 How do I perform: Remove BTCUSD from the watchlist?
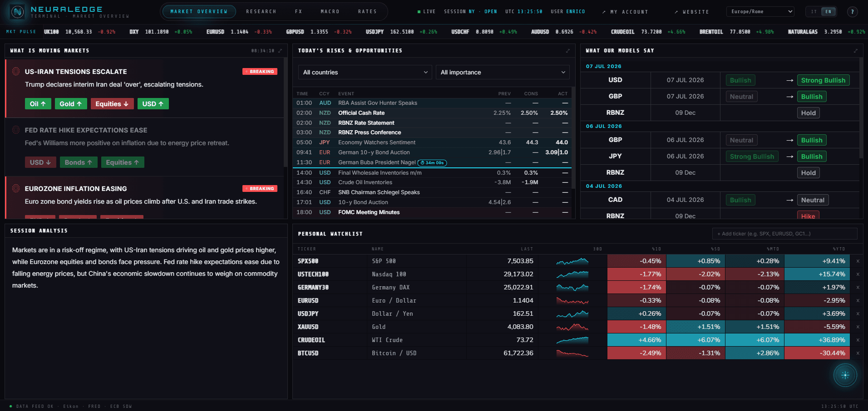click(858, 353)
